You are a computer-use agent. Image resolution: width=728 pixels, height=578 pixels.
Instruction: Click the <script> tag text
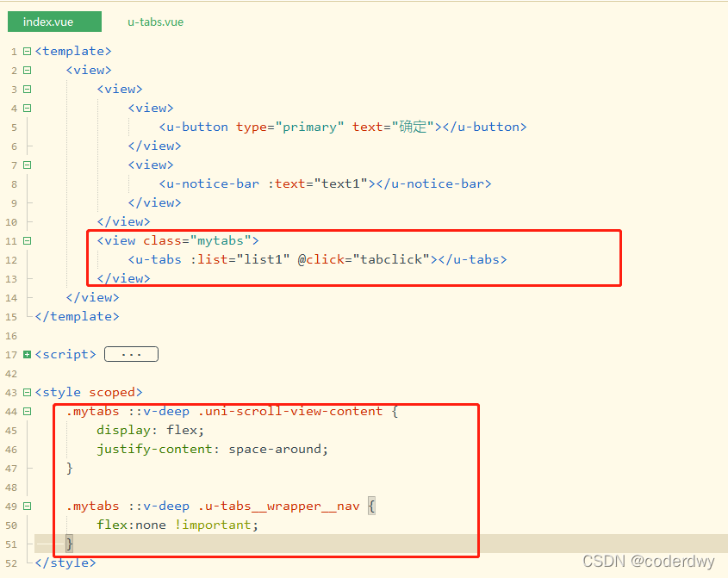65,354
